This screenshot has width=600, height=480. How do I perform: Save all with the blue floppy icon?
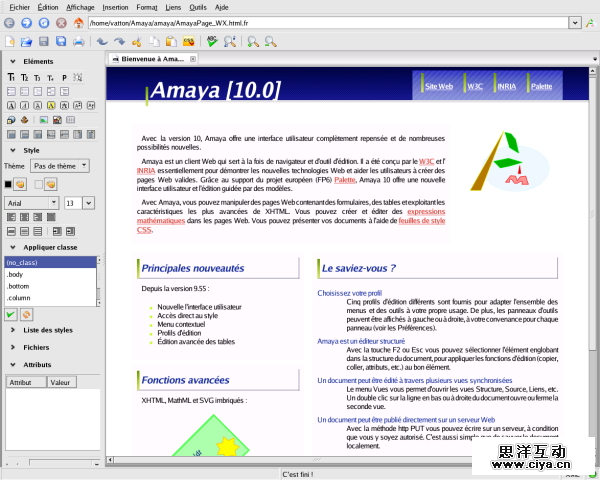tap(61, 41)
